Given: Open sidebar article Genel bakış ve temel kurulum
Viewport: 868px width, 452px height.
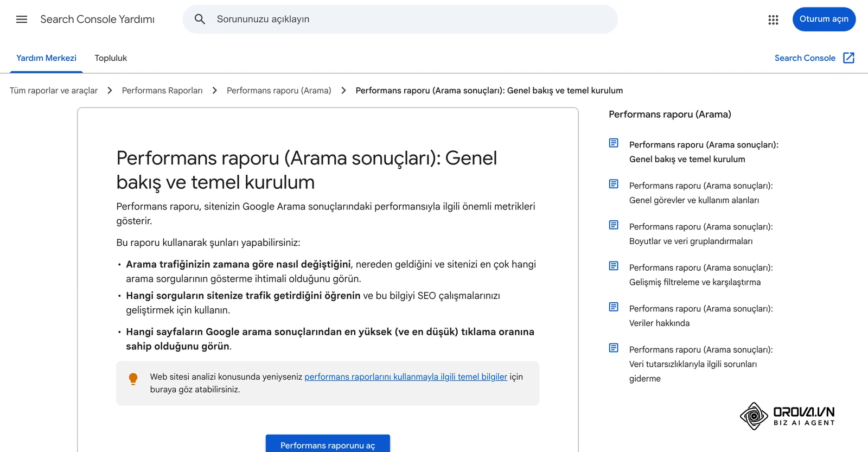Looking at the screenshot, I should 704,152.
